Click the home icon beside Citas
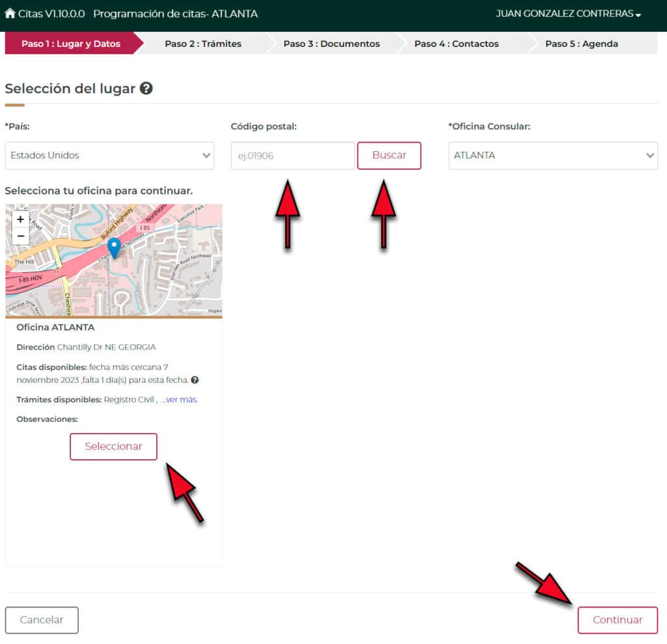Image resolution: width=667 pixels, height=644 pixels. [10, 14]
